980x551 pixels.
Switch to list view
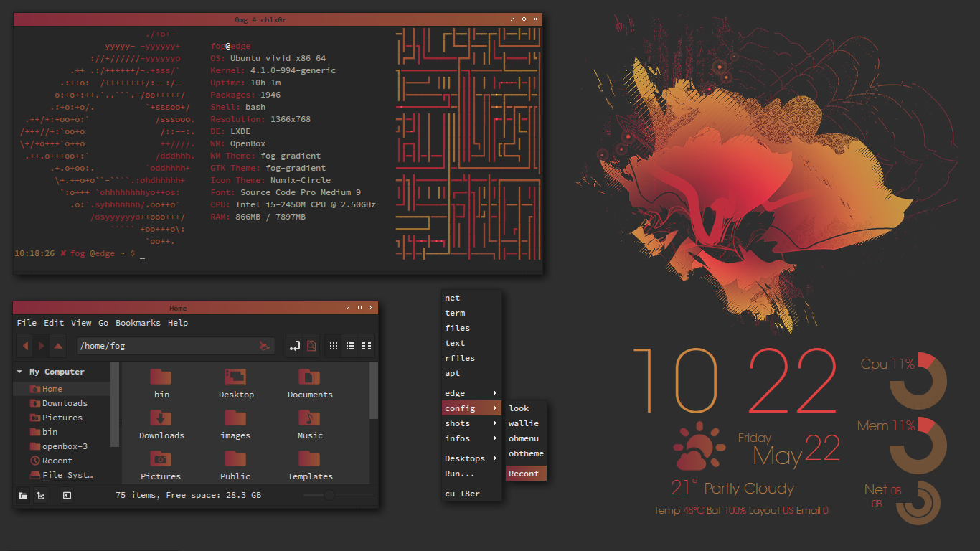[350, 346]
